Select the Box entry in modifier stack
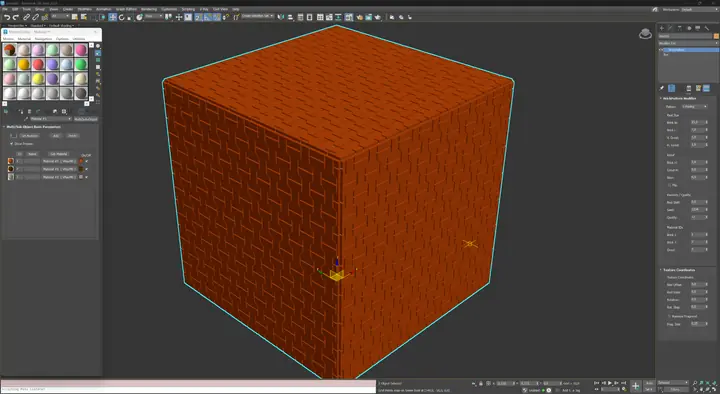 pyautogui.click(x=666, y=55)
